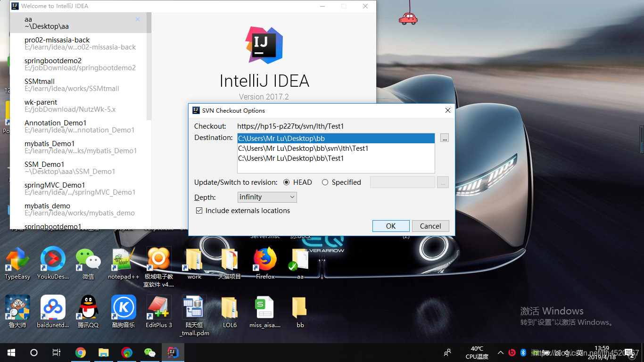
Task: Click the Specified revision input field
Action: pos(403,182)
